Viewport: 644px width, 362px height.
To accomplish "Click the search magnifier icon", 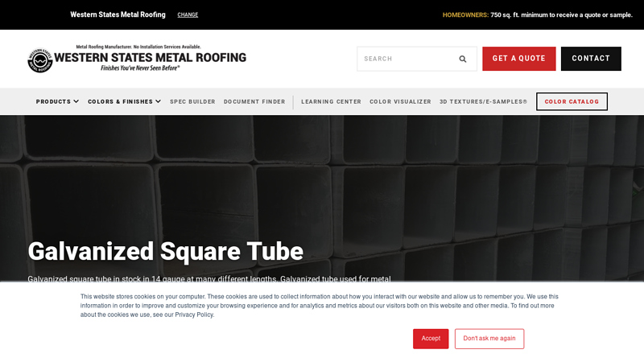I will [x=462, y=59].
